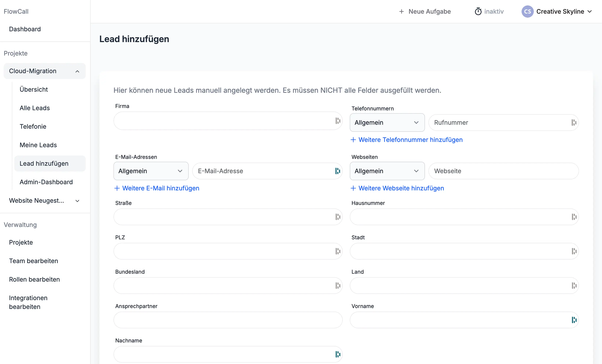The width and height of the screenshot is (602, 364).
Task: Click Weitere Webseite hinzufügen link
Action: coord(397,188)
